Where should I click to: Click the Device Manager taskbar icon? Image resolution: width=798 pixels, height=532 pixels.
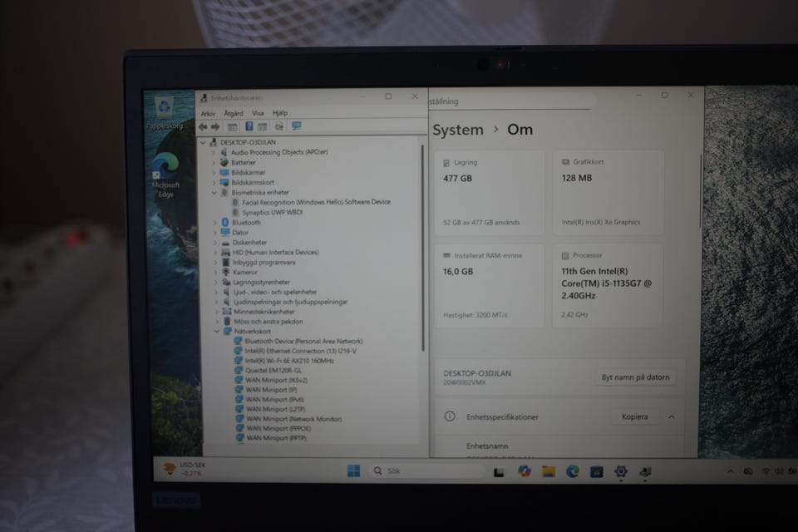click(x=645, y=472)
